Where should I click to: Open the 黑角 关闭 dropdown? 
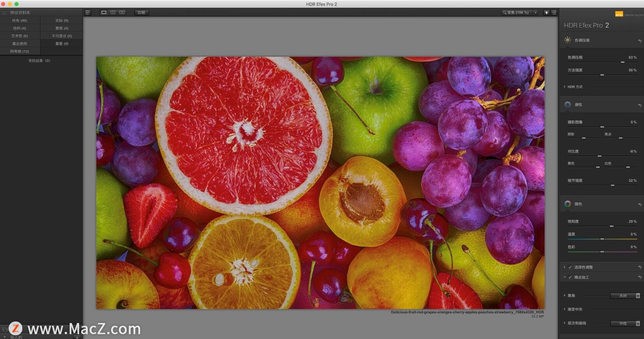click(x=625, y=296)
